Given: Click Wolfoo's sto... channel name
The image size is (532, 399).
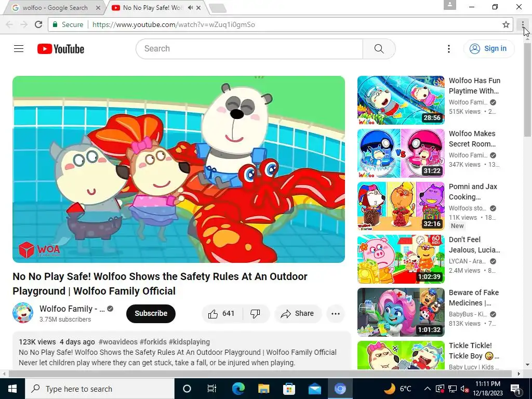Looking at the screenshot, I should point(468,208).
